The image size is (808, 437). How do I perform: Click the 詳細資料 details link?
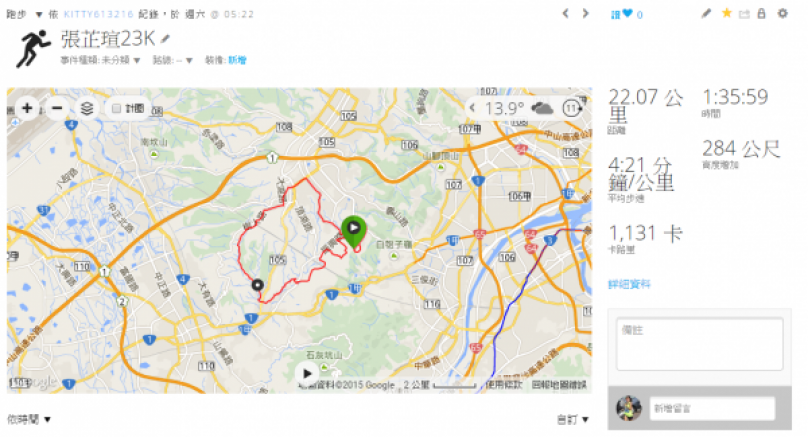click(x=629, y=284)
